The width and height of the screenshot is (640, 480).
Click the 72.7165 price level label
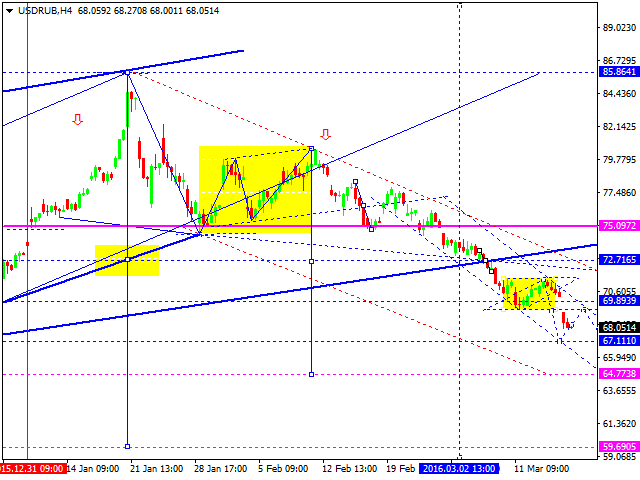pos(619,260)
